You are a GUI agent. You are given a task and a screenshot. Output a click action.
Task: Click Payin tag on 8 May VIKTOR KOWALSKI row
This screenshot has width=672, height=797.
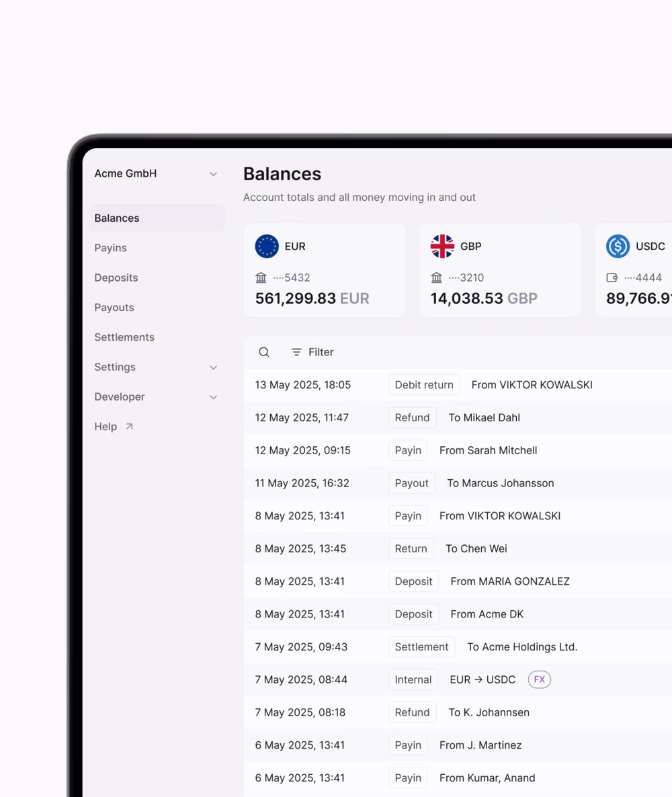[408, 516]
